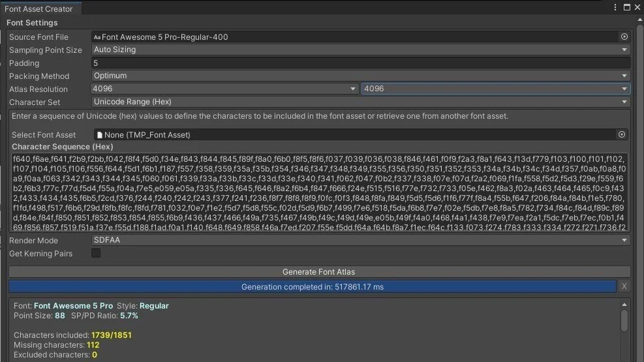Viewport: 644px width, 362px height.
Task: Click the Character Sequence (Hex) heading
Action: [x=63, y=147]
